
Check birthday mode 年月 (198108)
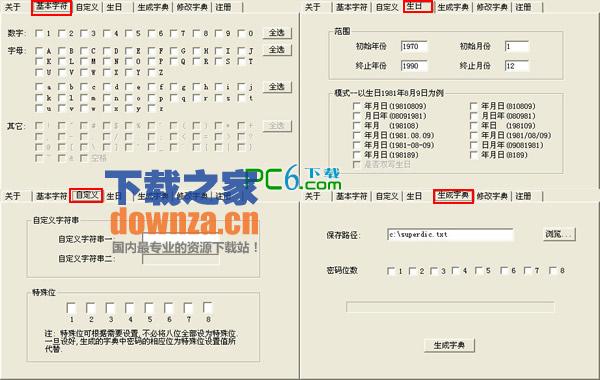click(356, 126)
